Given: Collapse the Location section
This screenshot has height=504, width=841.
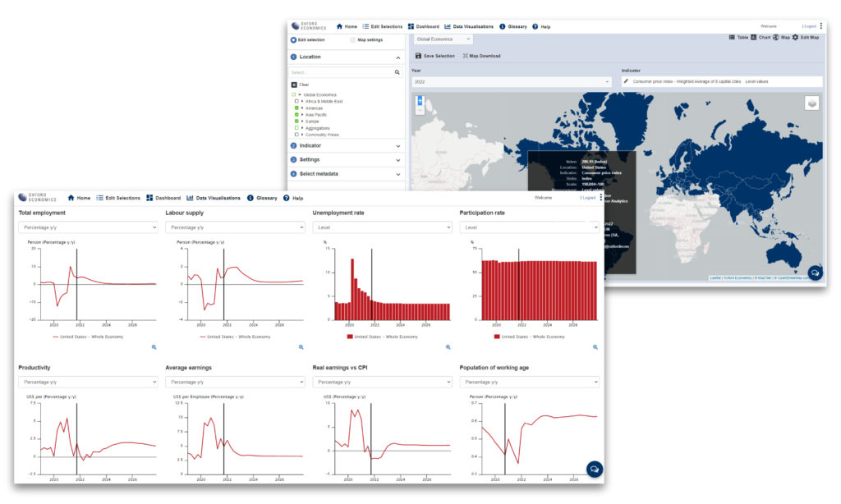Looking at the screenshot, I should coord(398,57).
